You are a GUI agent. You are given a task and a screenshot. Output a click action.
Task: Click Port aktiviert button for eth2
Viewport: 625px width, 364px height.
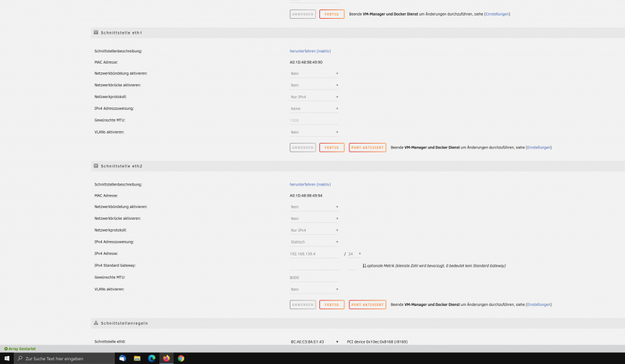[367, 305]
